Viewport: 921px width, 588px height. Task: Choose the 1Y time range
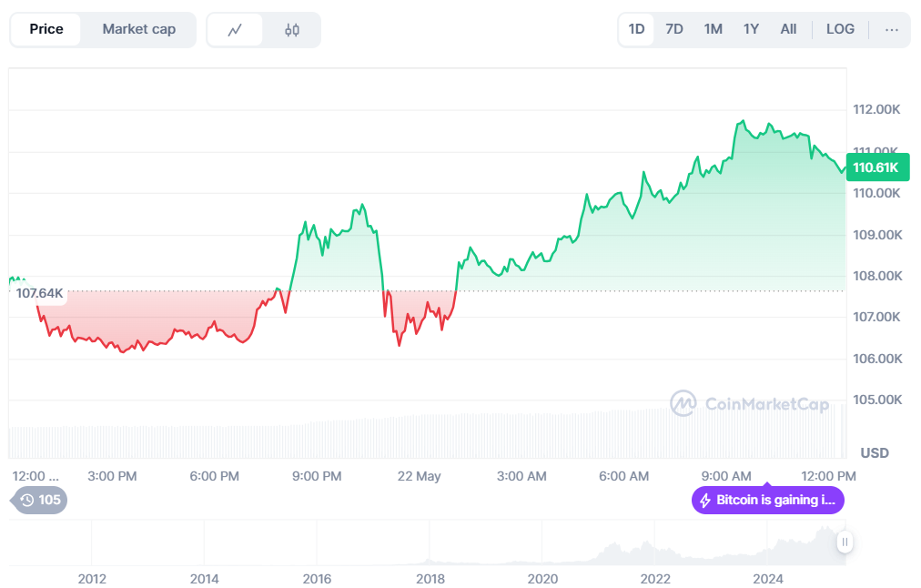click(751, 29)
